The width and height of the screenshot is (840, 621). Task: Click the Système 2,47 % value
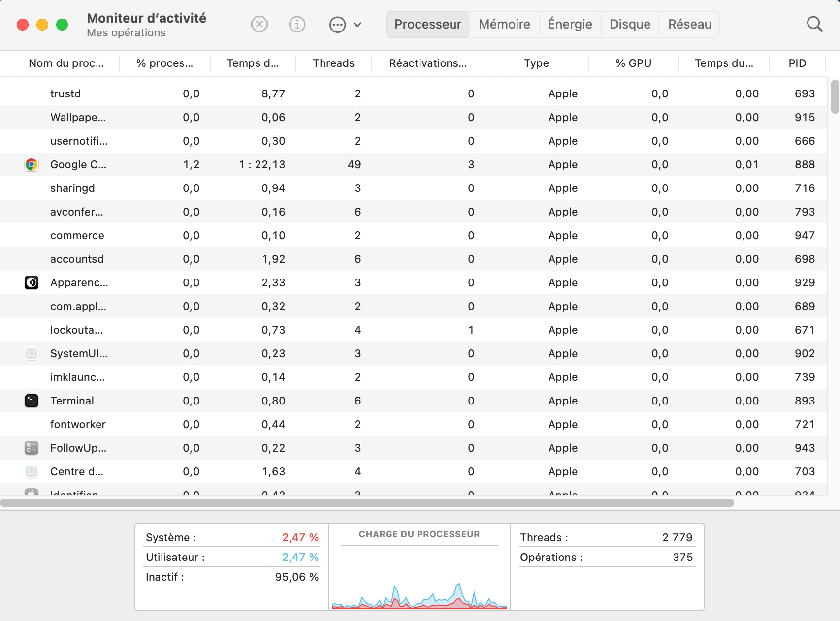pos(300,538)
